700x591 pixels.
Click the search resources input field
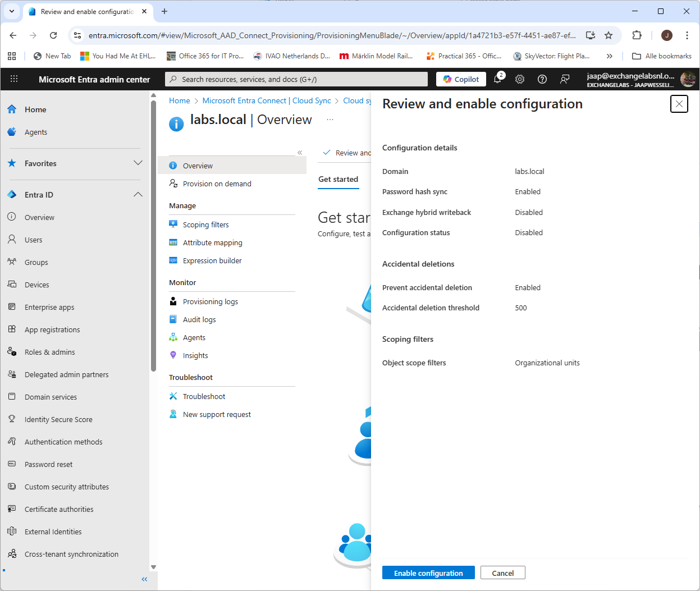click(x=296, y=79)
